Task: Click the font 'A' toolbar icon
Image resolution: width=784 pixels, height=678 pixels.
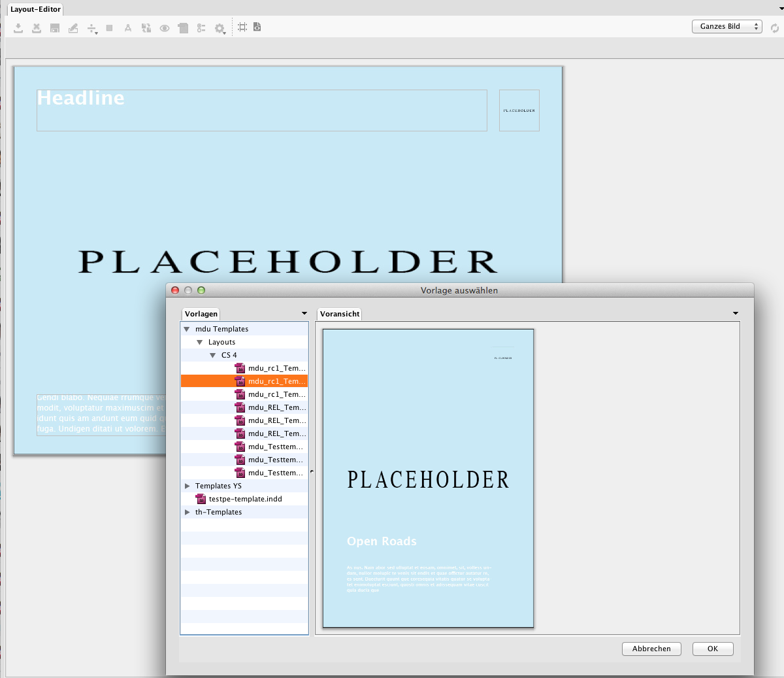Action: click(x=128, y=27)
